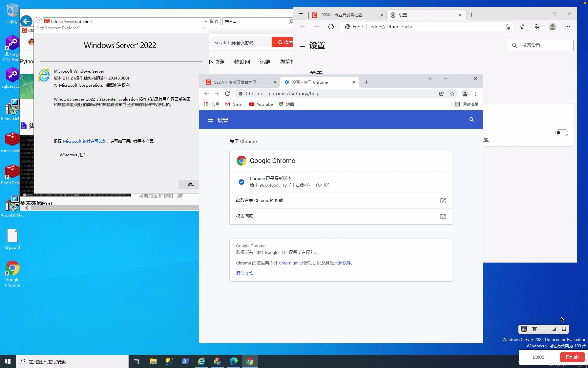Open Microsoft Edge from the taskbar
588x368 pixels.
pos(233,361)
